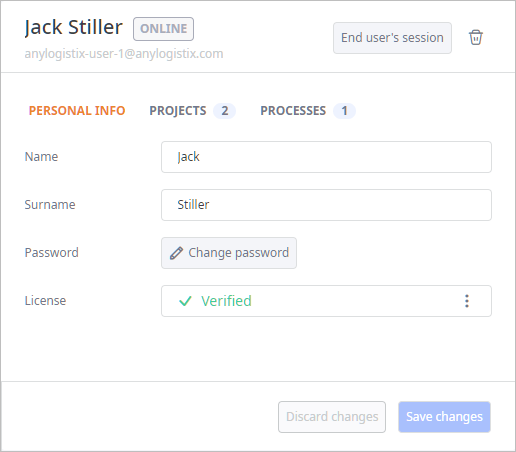This screenshot has width=516, height=452.
Task: Click the End user's session button
Action: click(x=392, y=38)
